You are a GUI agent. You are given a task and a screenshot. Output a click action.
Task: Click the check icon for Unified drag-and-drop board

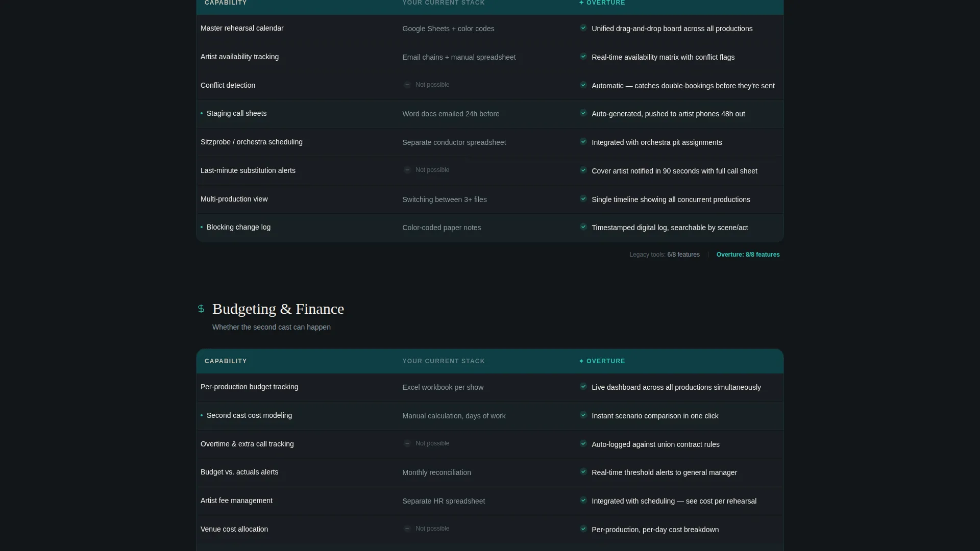(583, 28)
